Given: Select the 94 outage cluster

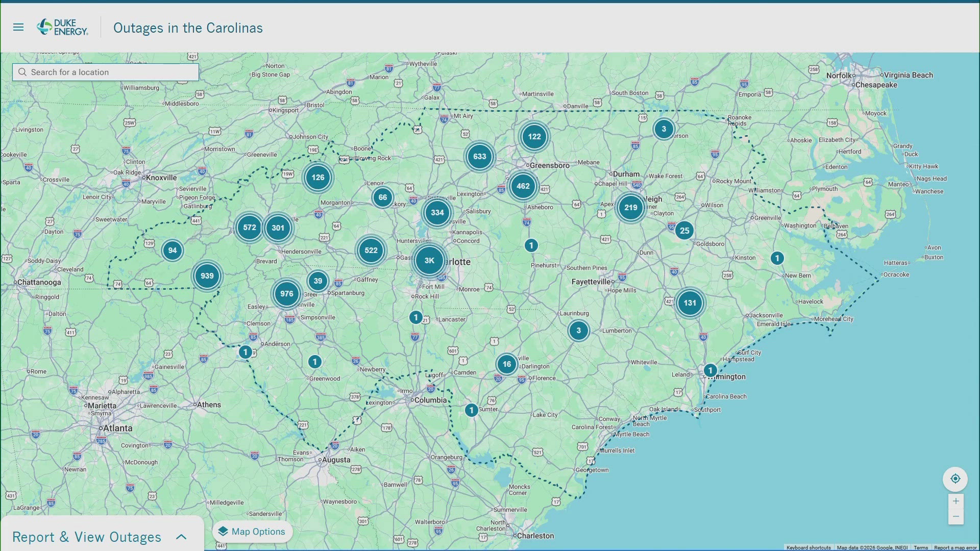Looking at the screenshot, I should (172, 250).
